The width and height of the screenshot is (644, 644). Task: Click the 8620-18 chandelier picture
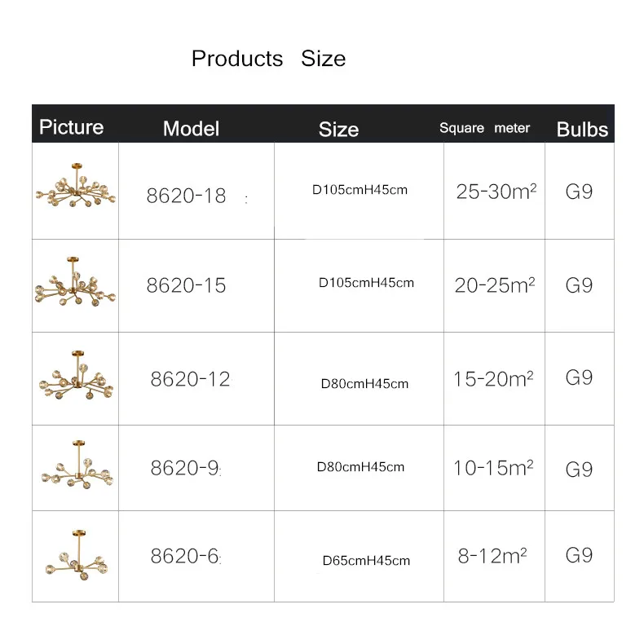pos(76,185)
